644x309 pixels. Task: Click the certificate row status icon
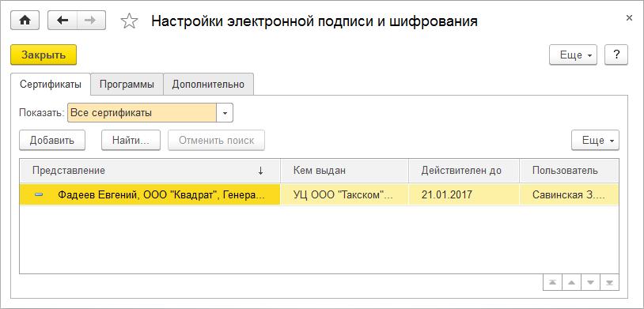[x=39, y=195]
